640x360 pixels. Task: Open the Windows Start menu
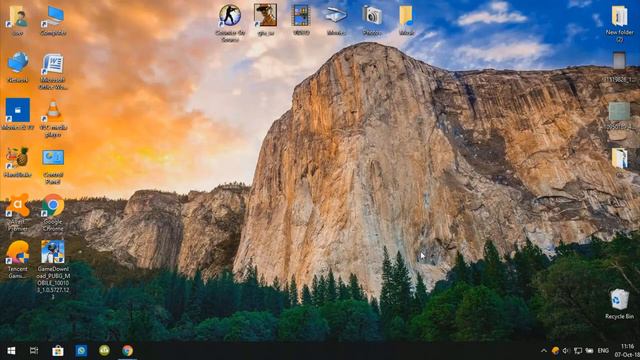tap(11, 351)
